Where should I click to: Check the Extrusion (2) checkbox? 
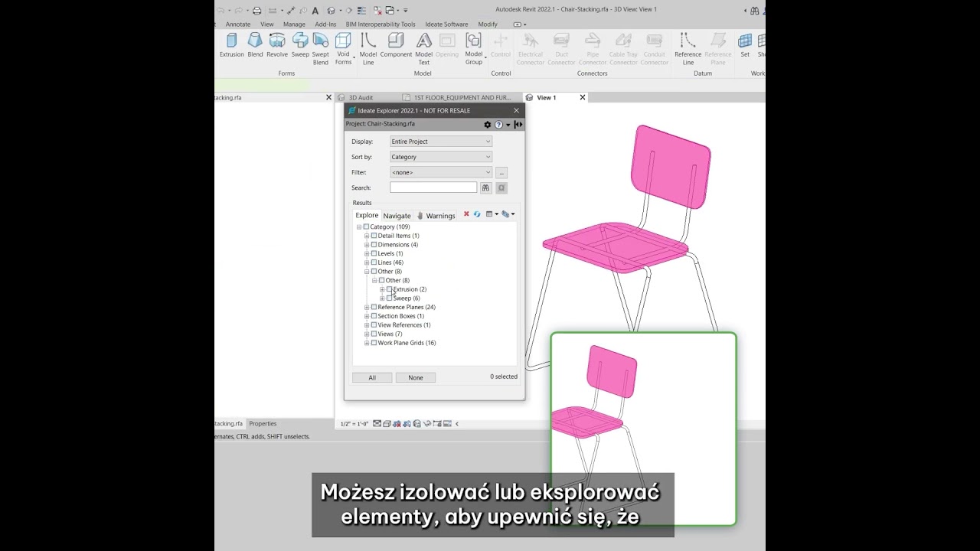click(x=389, y=289)
